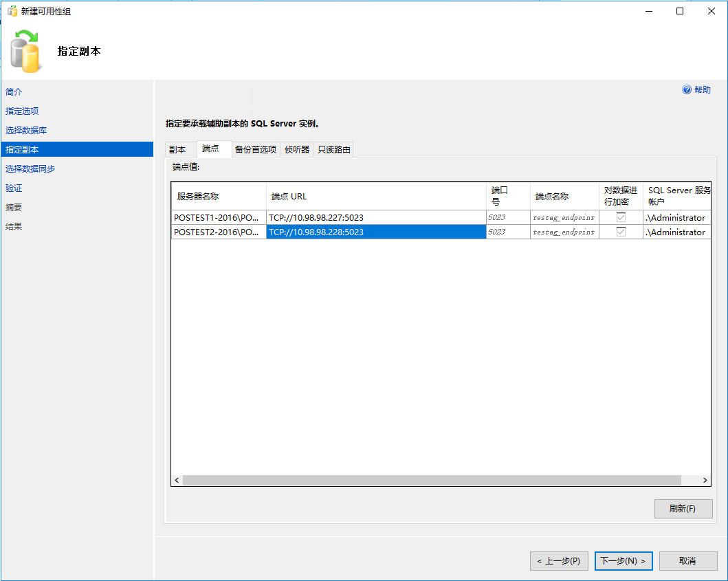Edit endpoint URL TCP://10.98.98.227:5023
The width and height of the screenshot is (728, 581).
[x=376, y=217]
